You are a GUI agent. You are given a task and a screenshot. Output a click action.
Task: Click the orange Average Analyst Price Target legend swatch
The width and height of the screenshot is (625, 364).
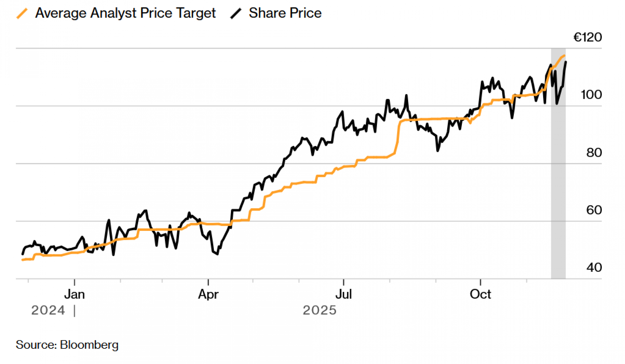click(22, 13)
